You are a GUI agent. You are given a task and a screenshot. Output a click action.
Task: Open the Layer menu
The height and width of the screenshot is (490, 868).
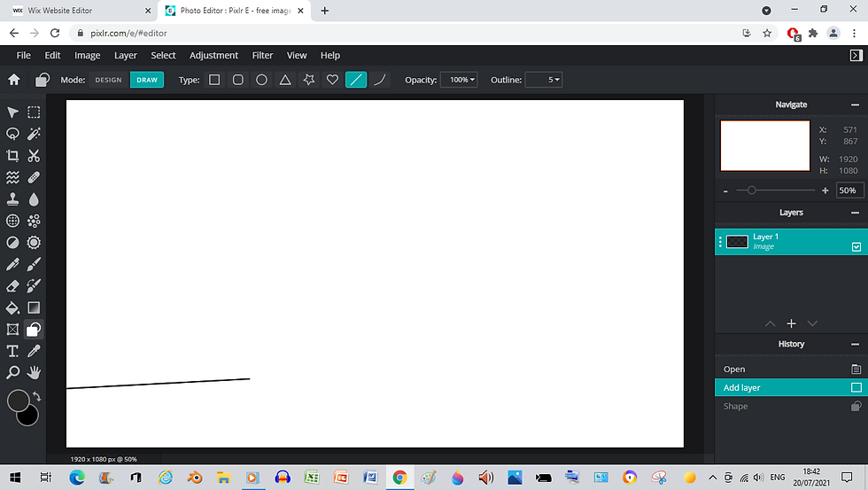(126, 55)
